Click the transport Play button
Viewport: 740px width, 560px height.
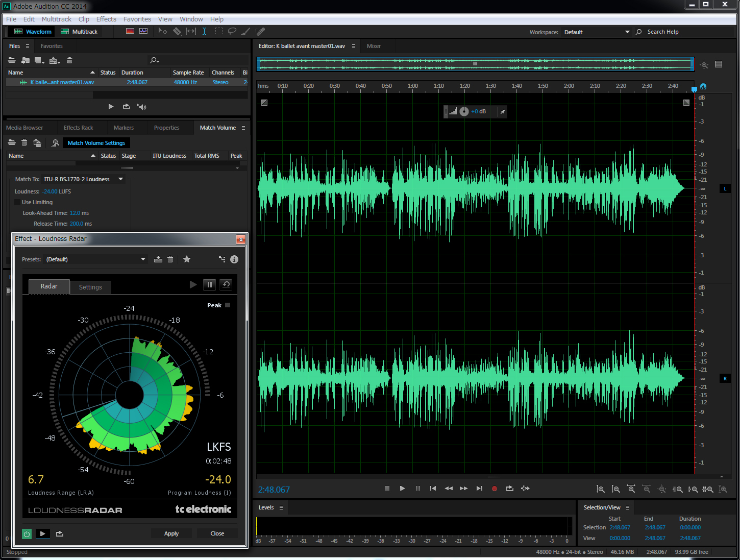pos(402,489)
